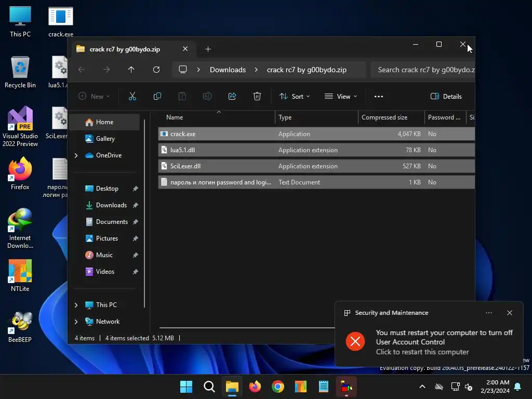The width and height of the screenshot is (532, 399).
Task: Select Visual Studio 2022 Preview shortcut
Action: [20, 127]
